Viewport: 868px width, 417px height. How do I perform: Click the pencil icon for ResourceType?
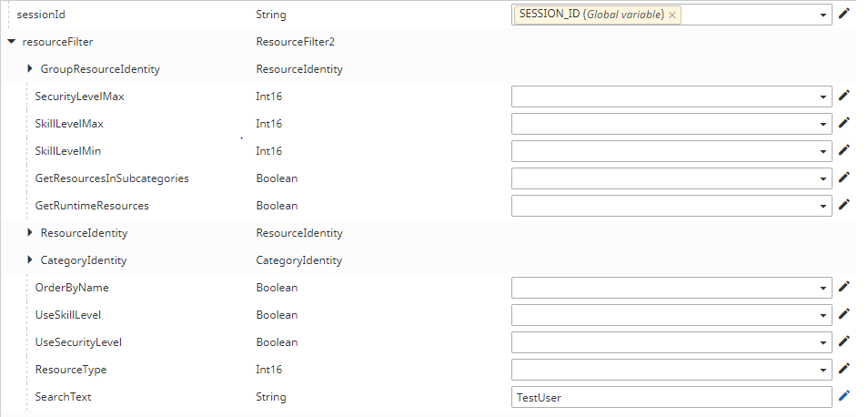pyautogui.click(x=844, y=369)
